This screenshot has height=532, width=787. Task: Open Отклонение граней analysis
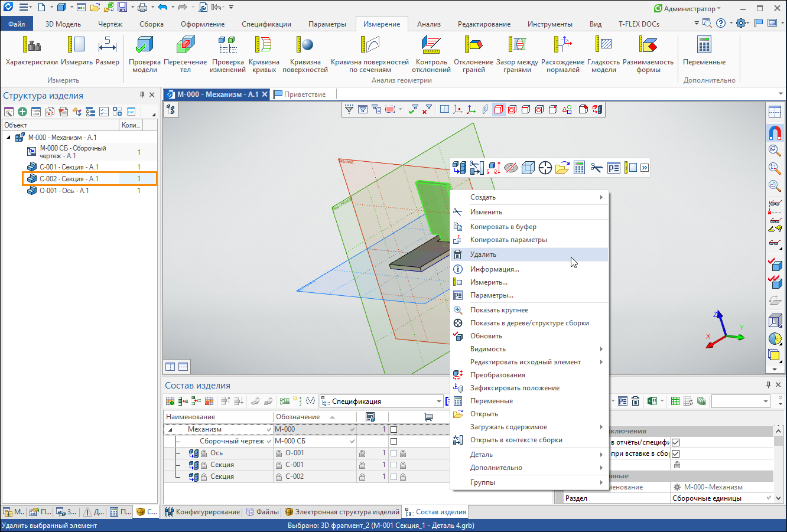click(x=474, y=54)
